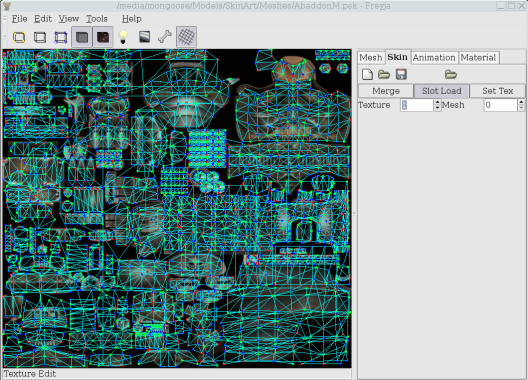The width and height of the screenshot is (528, 380).
Task: Click the blue gradient material icon
Action: click(x=144, y=37)
